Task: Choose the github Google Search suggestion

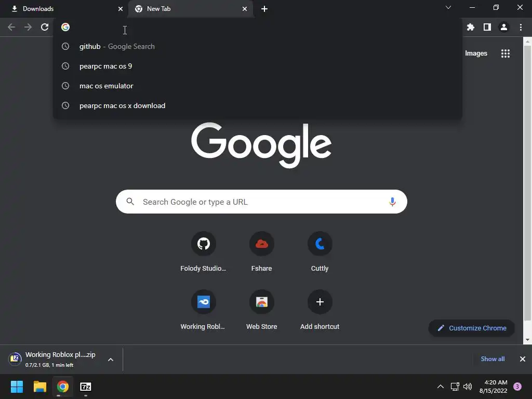Action: (258, 46)
